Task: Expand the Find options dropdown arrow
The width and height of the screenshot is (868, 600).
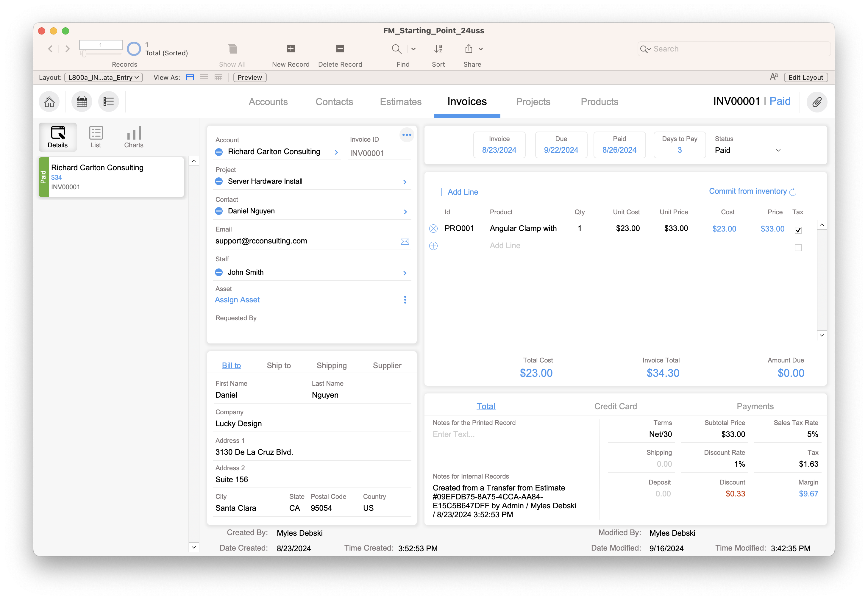Action: point(413,49)
